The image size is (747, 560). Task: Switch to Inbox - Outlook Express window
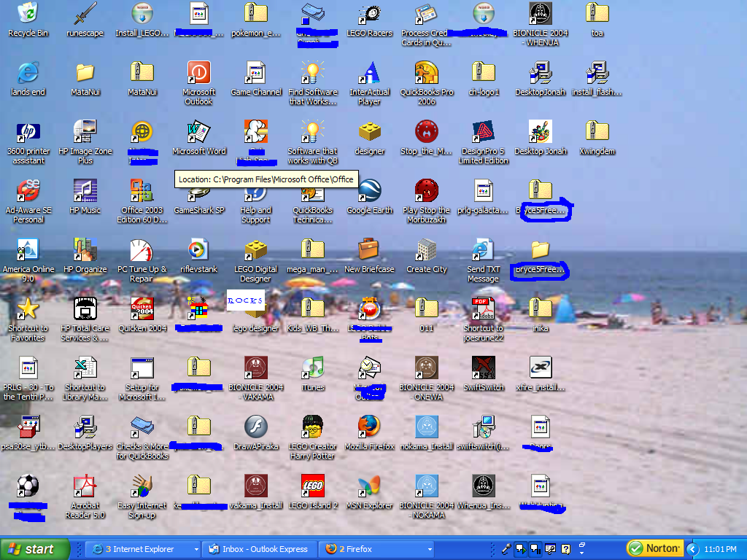point(259,549)
